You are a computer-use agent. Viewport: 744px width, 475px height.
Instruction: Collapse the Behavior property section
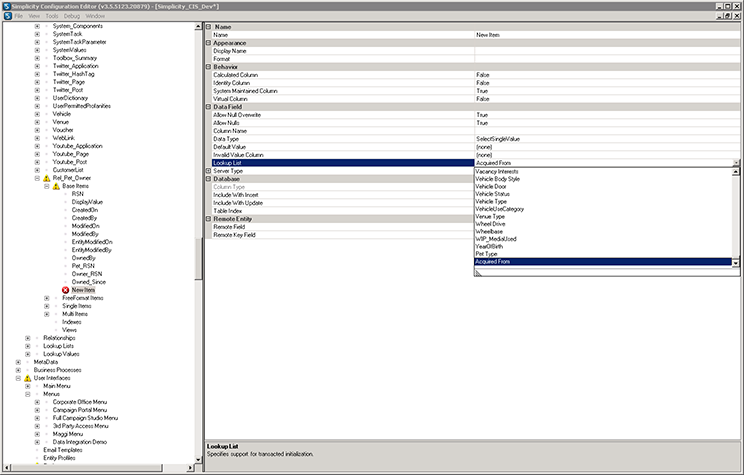coord(209,67)
